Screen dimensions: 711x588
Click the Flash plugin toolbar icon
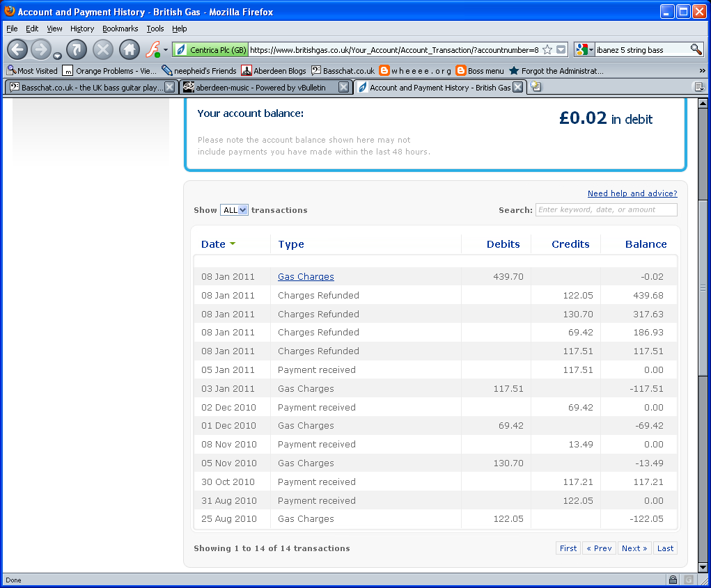(153, 49)
